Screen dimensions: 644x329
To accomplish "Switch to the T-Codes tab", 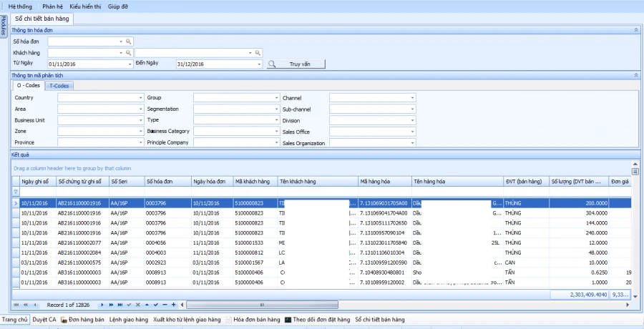I will coord(59,86).
